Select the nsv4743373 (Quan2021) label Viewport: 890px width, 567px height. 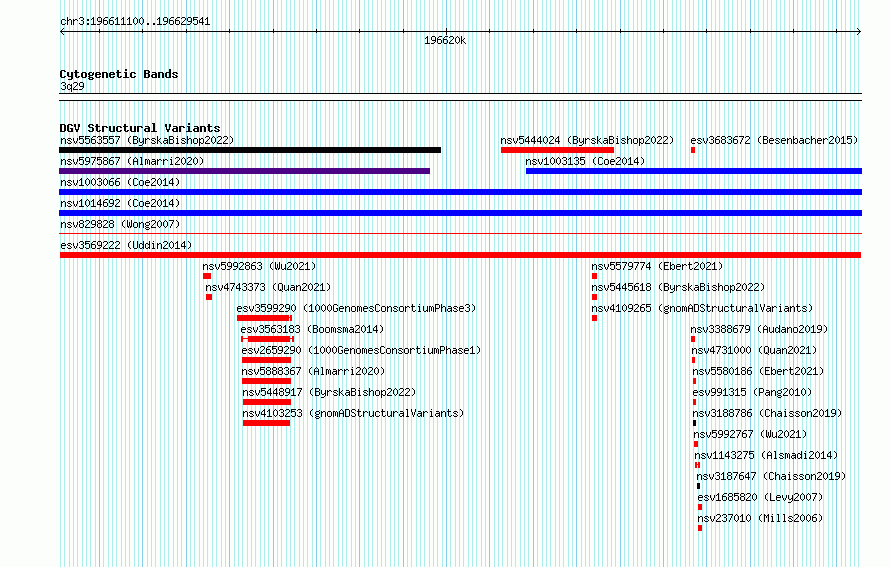pyautogui.click(x=268, y=287)
